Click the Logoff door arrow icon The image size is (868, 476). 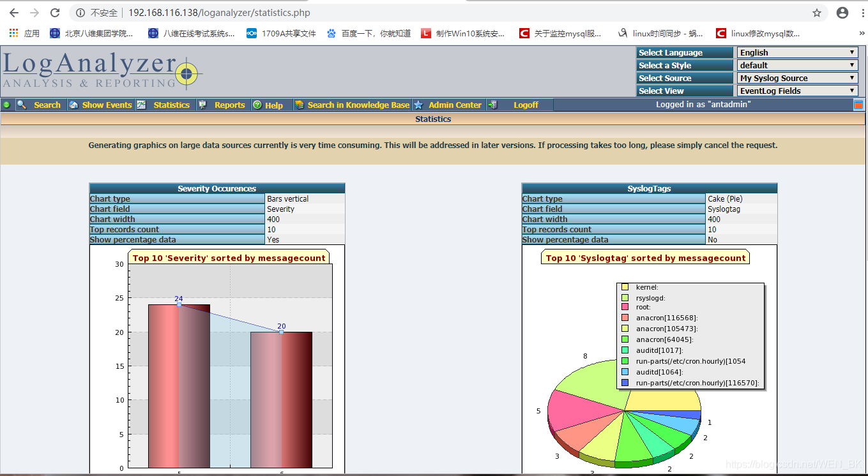[492, 105]
